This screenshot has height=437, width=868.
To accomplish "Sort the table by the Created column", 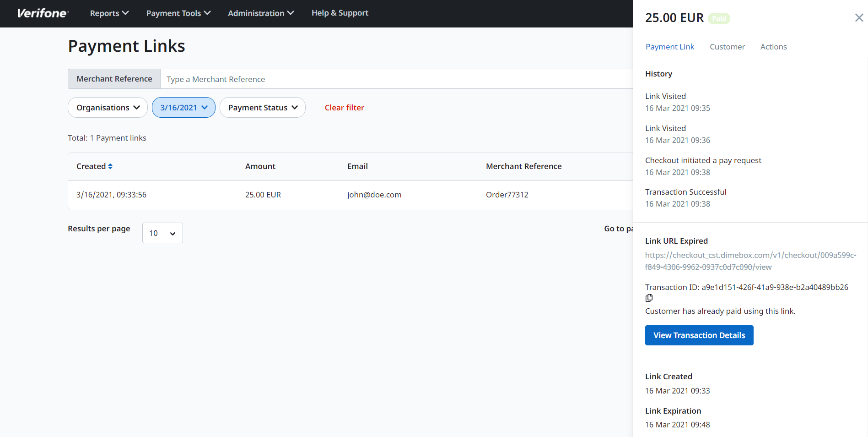I will coord(111,166).
